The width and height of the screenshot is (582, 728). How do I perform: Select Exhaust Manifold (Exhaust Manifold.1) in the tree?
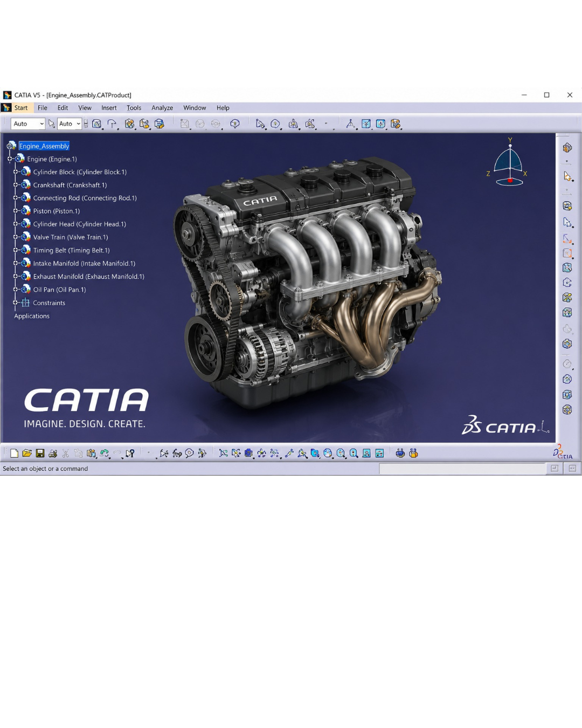point(89,277)
